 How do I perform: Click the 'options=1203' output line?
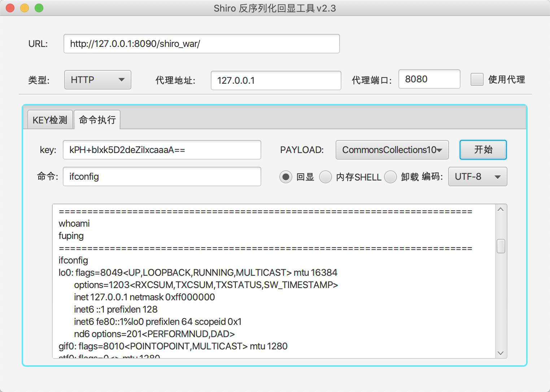click(206, 285)
